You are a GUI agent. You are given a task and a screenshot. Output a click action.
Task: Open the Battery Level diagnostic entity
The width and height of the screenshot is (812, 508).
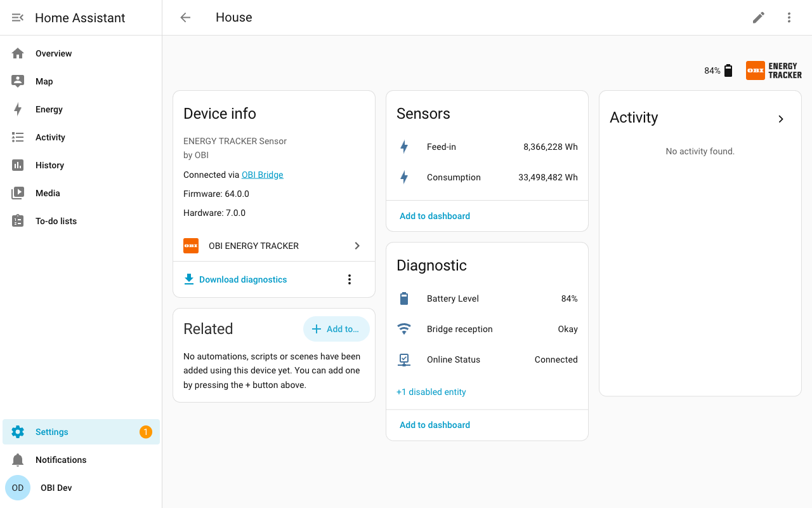tap(487, 298)
